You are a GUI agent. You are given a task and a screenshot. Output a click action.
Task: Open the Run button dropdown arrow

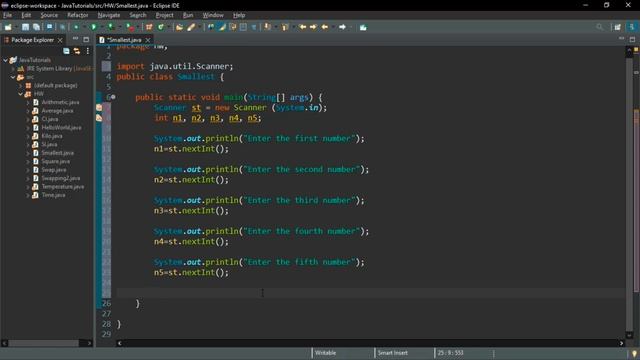click(x=101, y=27)
